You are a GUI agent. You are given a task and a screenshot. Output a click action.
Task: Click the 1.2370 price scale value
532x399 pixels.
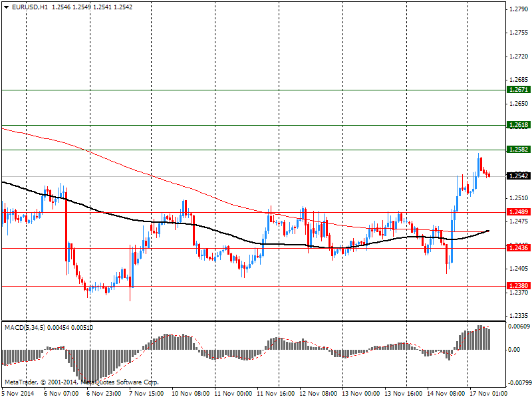(x=519, y=292)
